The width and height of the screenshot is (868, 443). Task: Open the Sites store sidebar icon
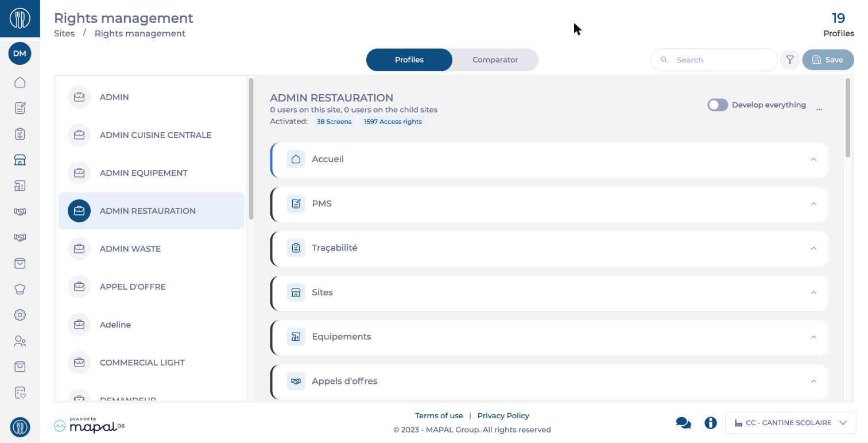(20, 160)
